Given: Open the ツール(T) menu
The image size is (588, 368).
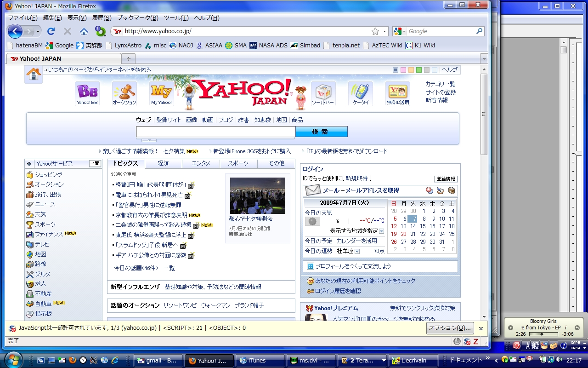Looking at the screenshot, I should [x=176, y=18].
